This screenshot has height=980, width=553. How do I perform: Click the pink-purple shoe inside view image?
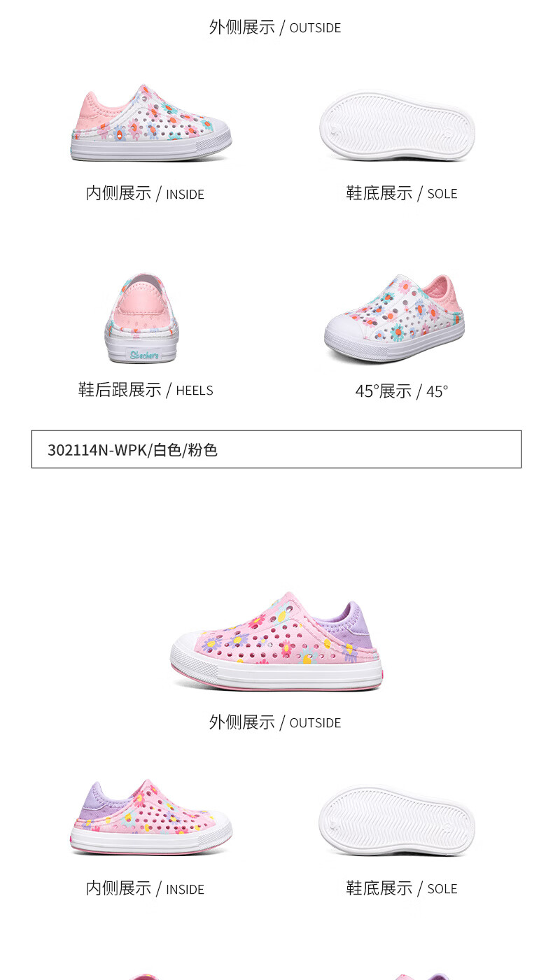tap(150, 818)
